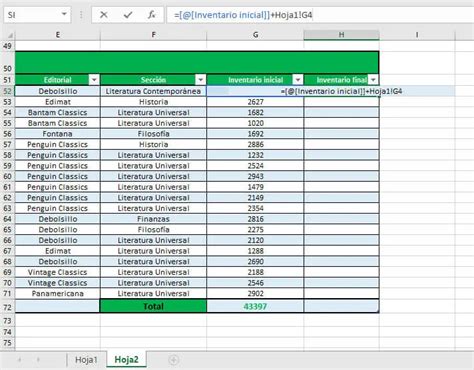Viewport: 474px width, 370px height.
Task: Click inside the formula bar text field
Action: pos(319,15)
